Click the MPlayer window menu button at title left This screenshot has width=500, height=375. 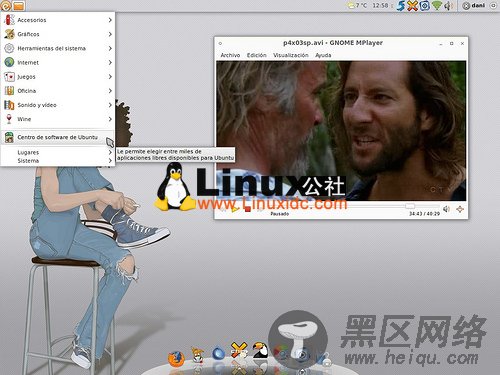pyautogui.click(x=220, y=43)
